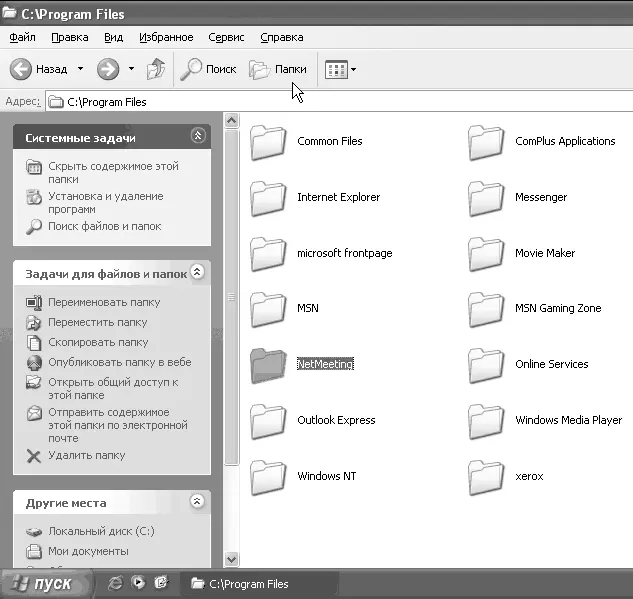Click Переименовать папку link
633x599 pixels.
[104, 302]
